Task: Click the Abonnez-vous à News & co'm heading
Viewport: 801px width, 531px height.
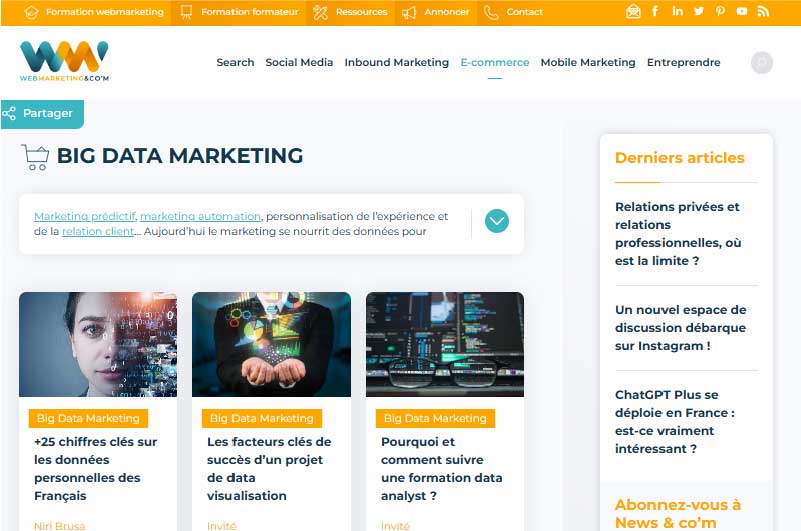Action: point(677,514)
